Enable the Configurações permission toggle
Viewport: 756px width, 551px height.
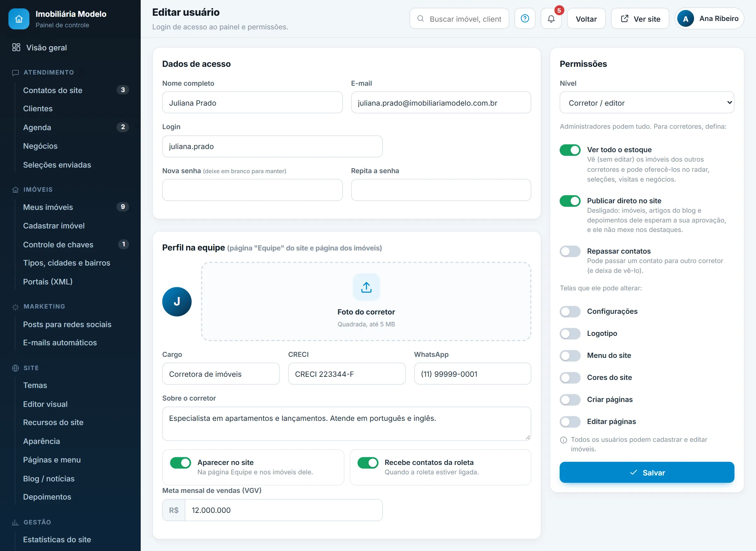(570, 311)
